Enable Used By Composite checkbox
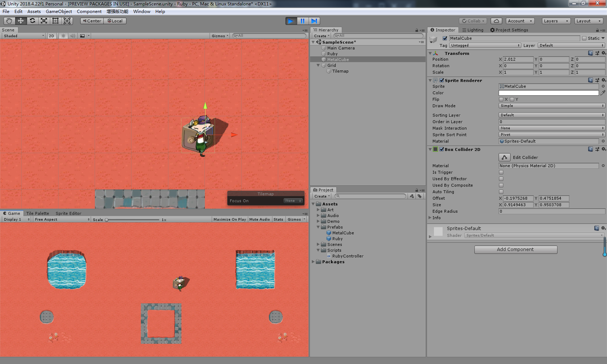 click(x=501, y=185)
